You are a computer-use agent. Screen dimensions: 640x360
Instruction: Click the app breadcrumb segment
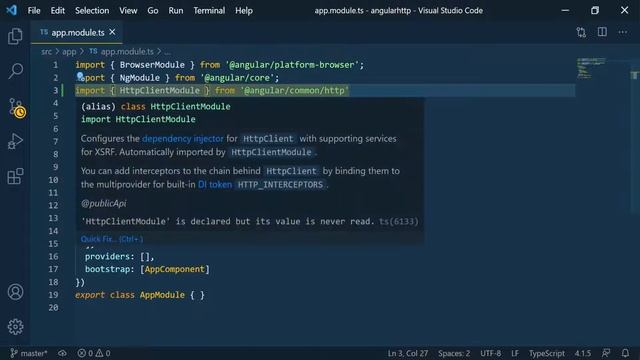tap(69, 52)
